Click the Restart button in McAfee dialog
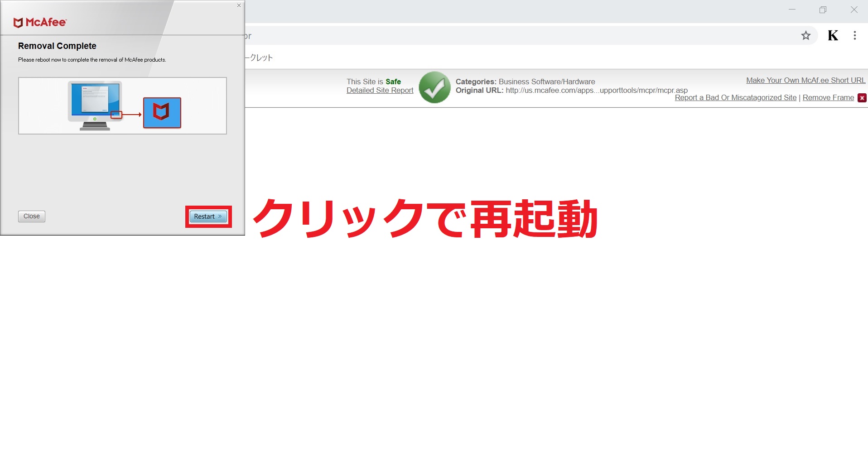 tap(208, 217)
